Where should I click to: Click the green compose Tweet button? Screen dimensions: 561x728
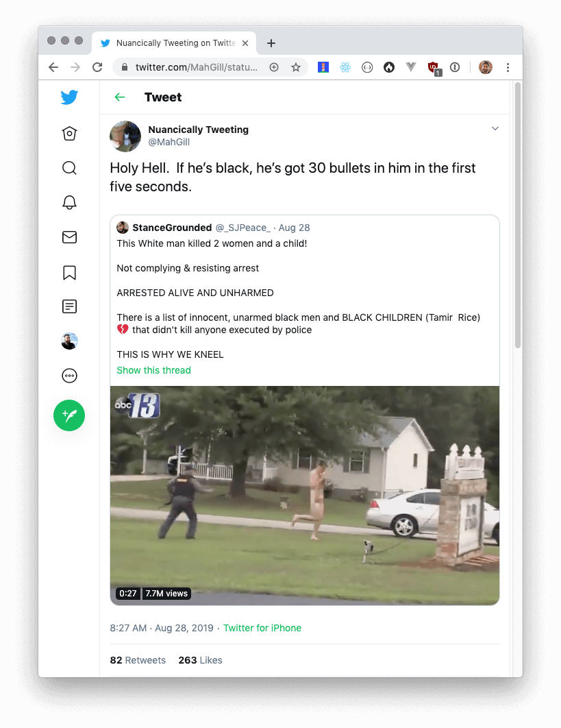click(x=69, y=415)
